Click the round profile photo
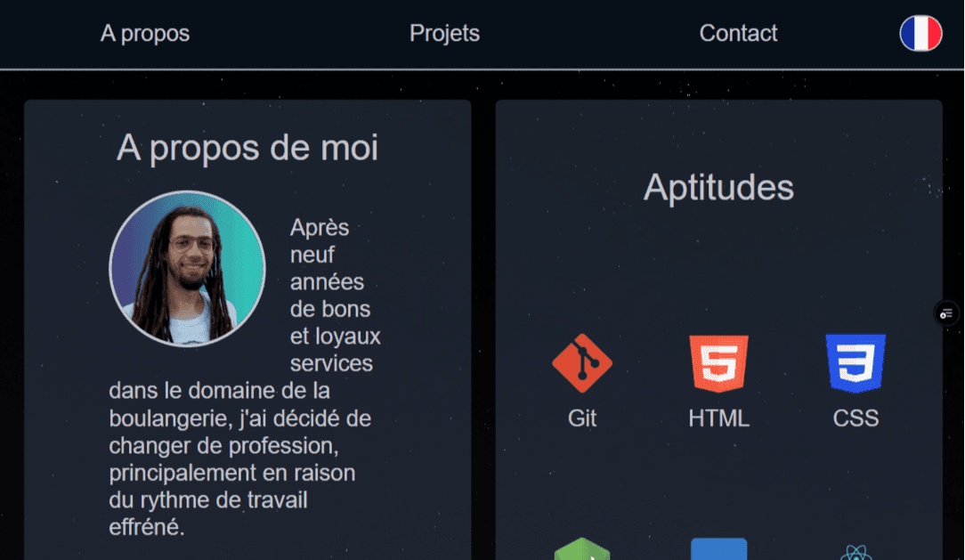This screenshot has width=965, height=560. [x=187, y=268]
